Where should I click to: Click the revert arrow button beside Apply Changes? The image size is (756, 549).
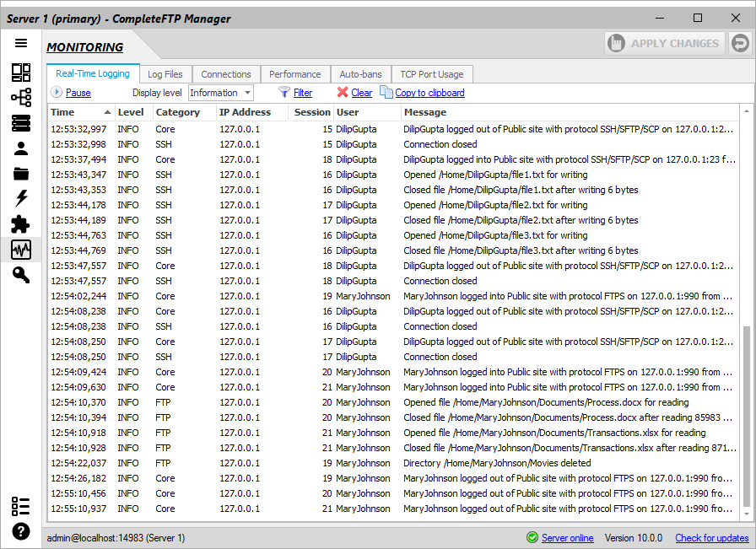pos(740,44)
